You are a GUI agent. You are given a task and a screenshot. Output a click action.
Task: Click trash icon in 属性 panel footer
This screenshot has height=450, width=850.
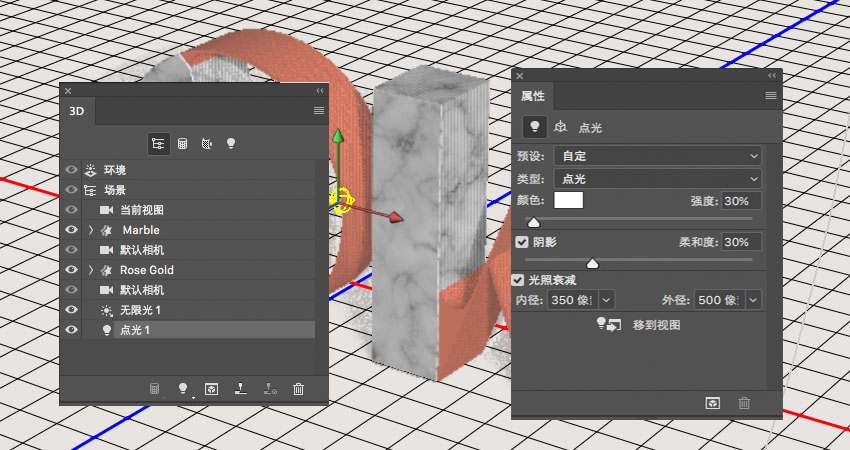click(744, 403)
